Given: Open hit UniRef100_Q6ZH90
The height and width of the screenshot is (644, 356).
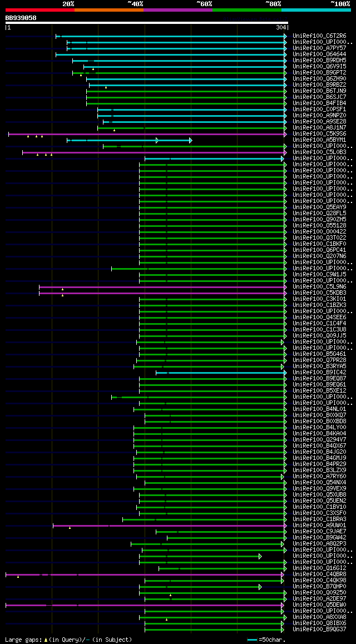Looking at the screenshot, I should click(319, 79).
